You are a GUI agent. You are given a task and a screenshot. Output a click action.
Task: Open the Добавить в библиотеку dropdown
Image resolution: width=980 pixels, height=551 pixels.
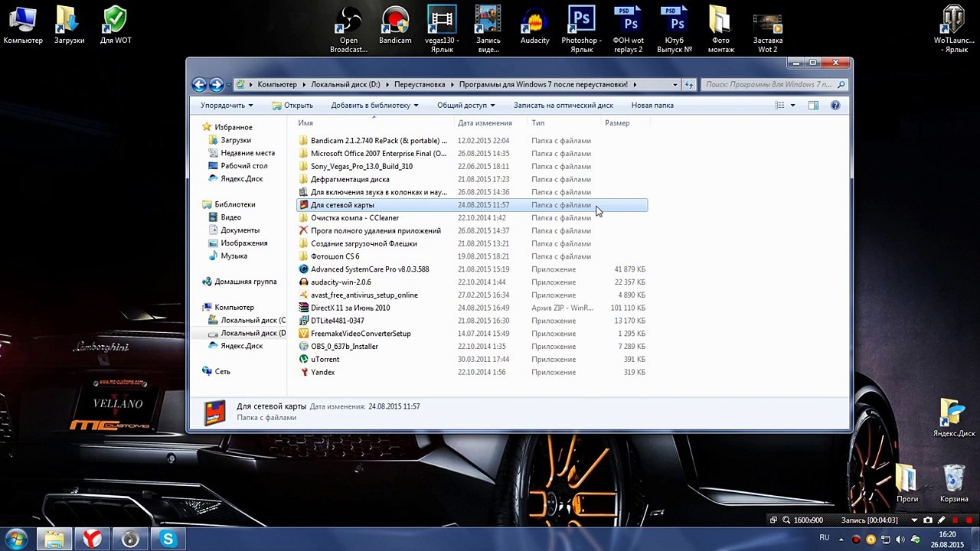tap(374, 106)
